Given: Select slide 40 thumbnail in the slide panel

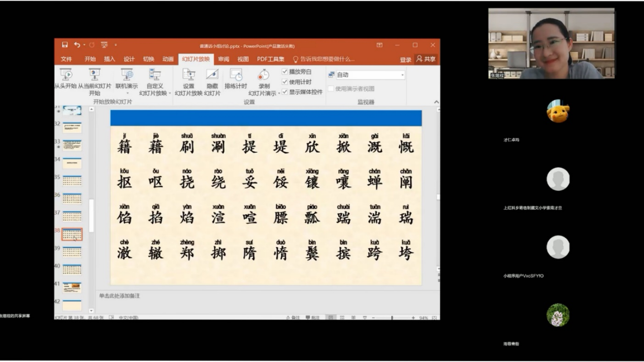Looking at the screenshot, I should (x=72, y=269).
